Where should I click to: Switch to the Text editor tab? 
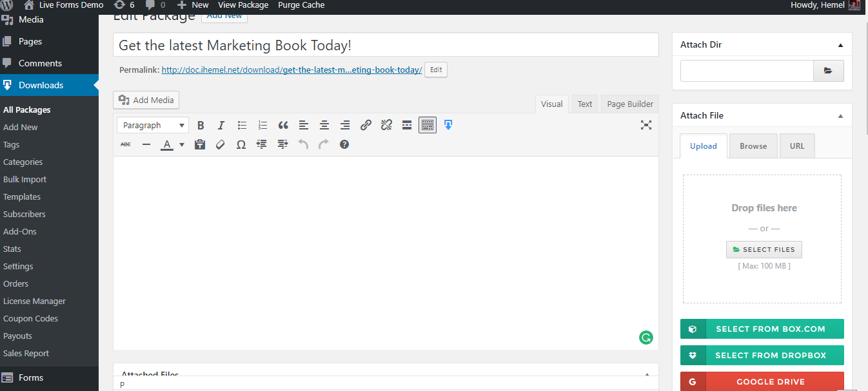coord(585,104)
